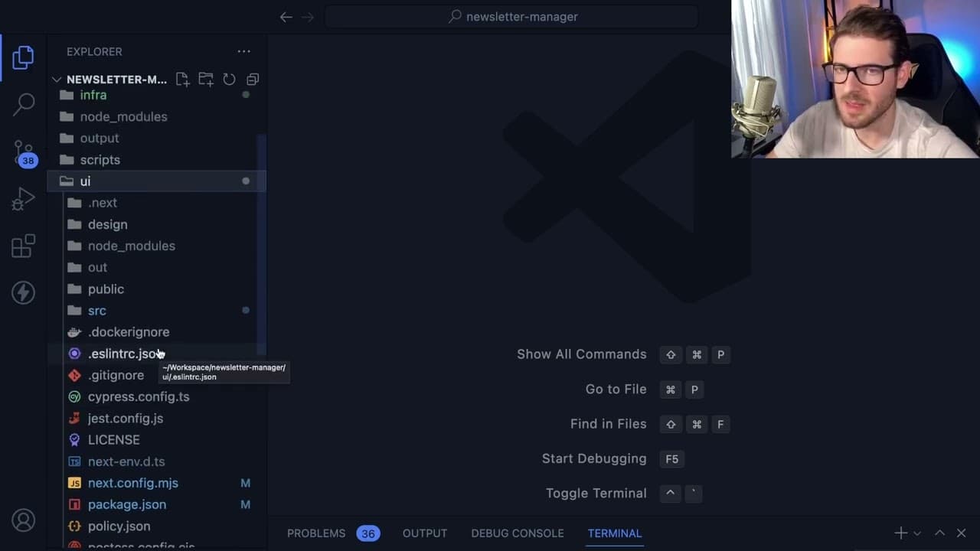Open the package.json file
Viewport: 980px width, 551px height.
point(156,504)
